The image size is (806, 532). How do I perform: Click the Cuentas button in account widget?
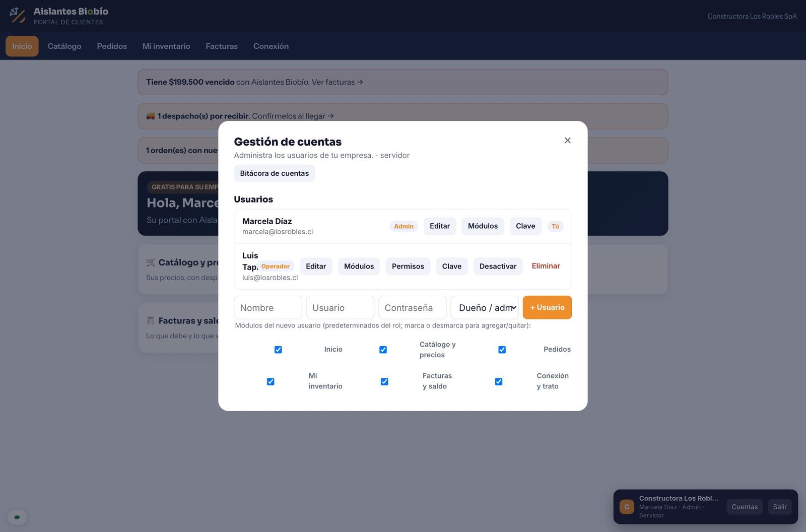click(x=745, y=507)
